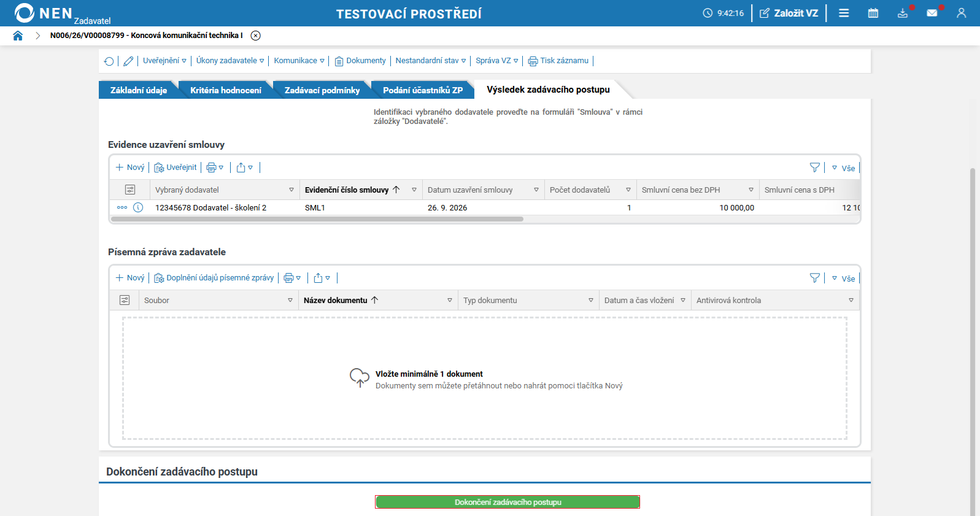Viewport: 980px width, 516px height.
Task: Expand the Úkony zadavatele dropdown
Action: point(230,61)
